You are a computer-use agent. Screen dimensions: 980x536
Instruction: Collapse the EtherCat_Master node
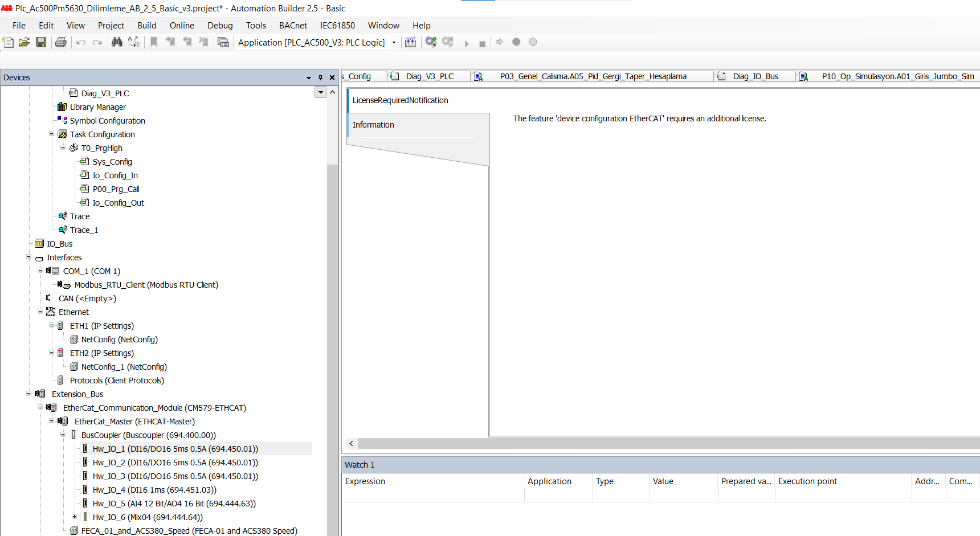[x=51, y=421]
